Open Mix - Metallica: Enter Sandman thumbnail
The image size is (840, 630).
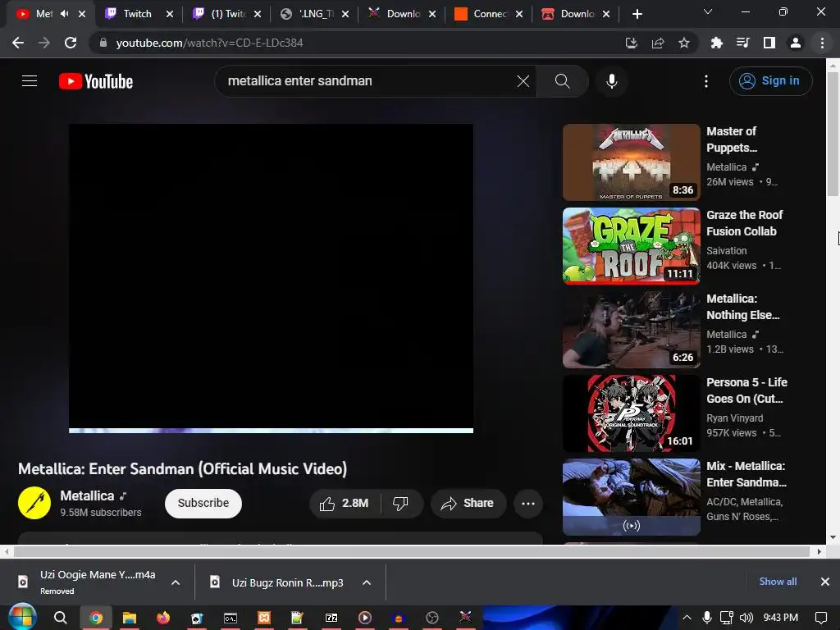[x=631, y=496]
